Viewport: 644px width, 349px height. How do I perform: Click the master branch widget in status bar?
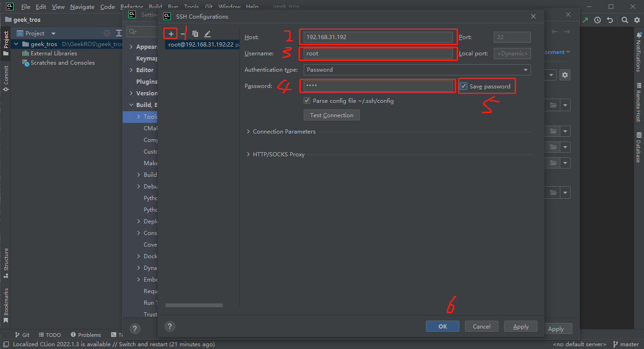[626, 344]
